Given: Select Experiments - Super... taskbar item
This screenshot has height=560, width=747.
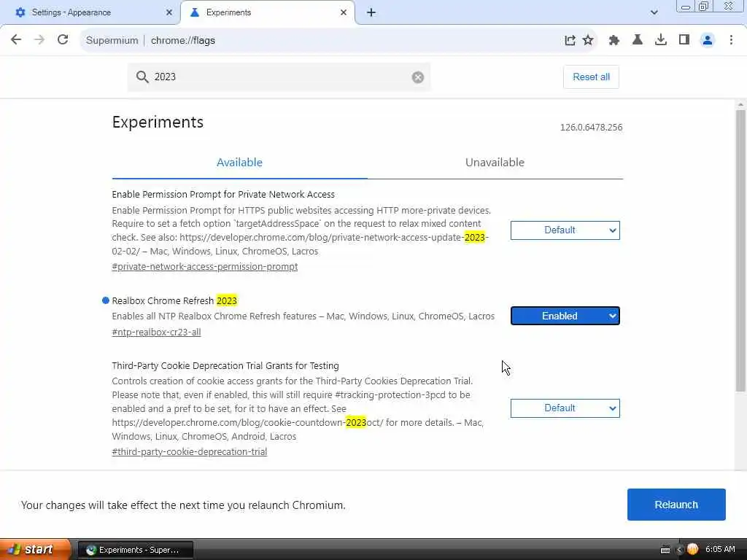Looking at the screenshot, I should click(135, 550).
